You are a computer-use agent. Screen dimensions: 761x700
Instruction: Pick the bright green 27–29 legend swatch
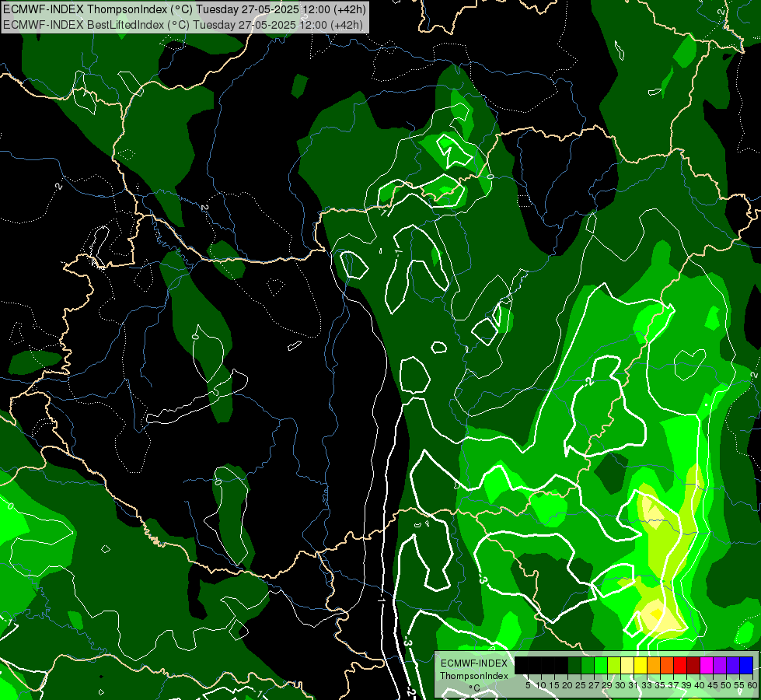pyautogui.click(x=601, y=665)
